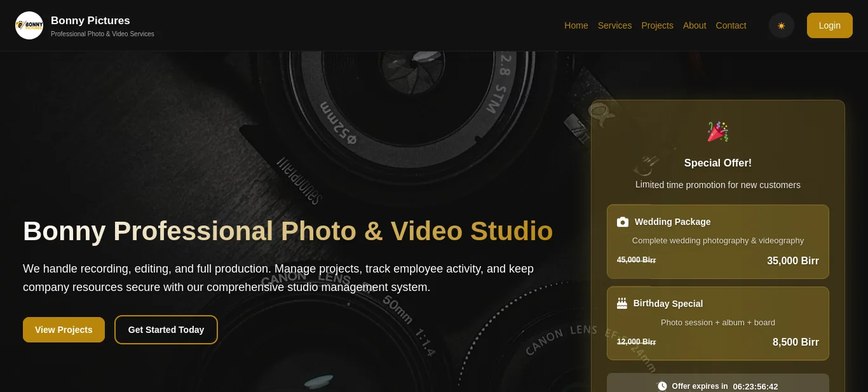
Task: Click 'Complete wedding photography & videography' text
Action: (x=718, y=240)
